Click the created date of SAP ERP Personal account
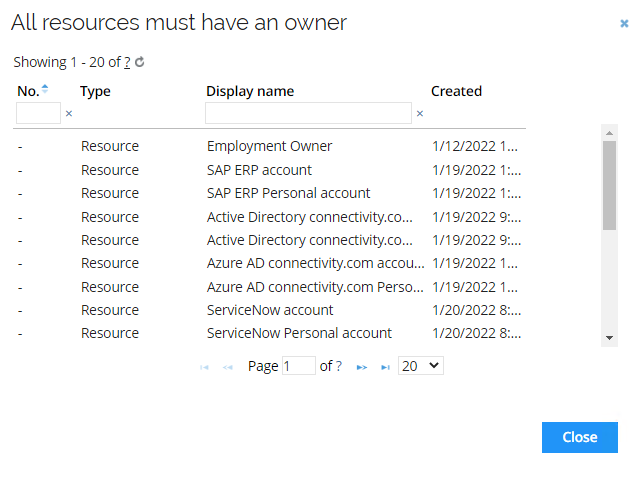This screenshot has width=632, height=482. (476, 193)
